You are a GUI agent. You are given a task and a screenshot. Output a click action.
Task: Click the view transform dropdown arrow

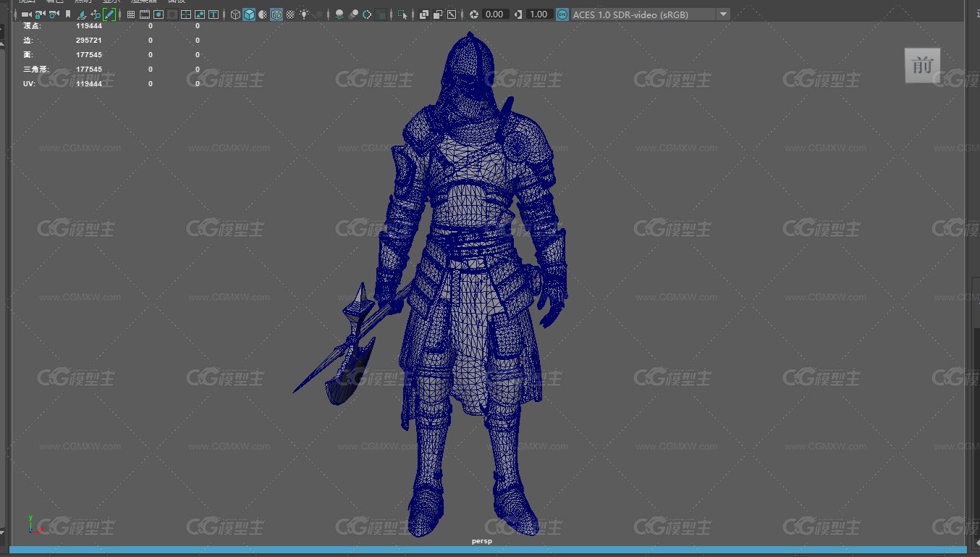[723, 14]
